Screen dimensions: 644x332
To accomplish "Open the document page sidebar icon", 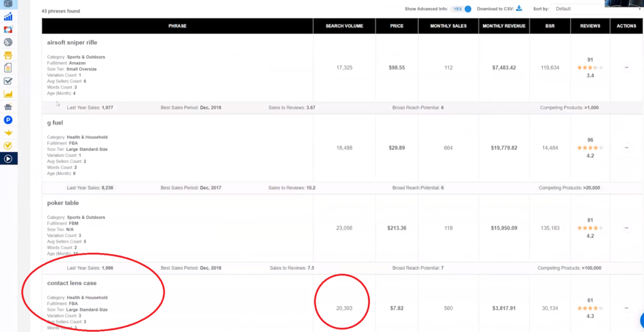I will tap(8, 68).
